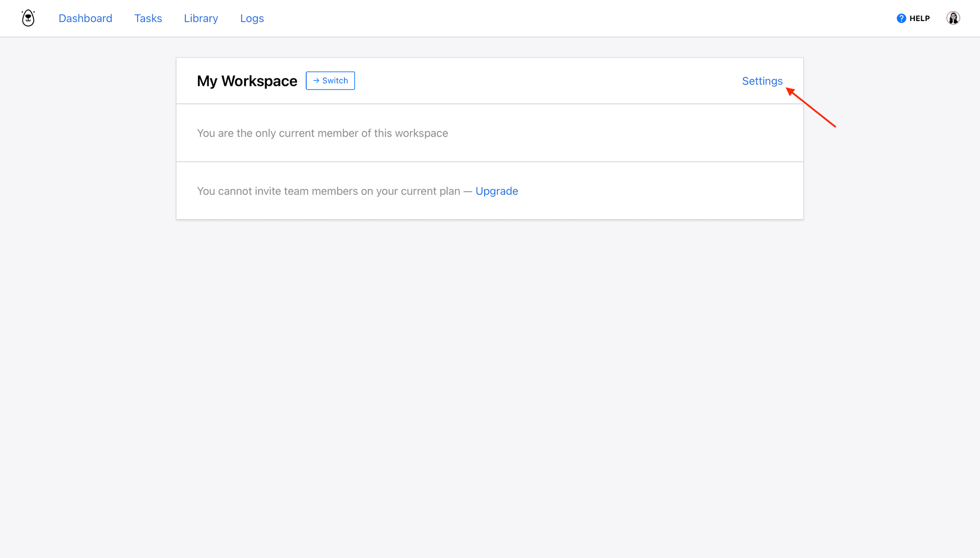
Task: Open the Library section
Action: tap(201, 18)
